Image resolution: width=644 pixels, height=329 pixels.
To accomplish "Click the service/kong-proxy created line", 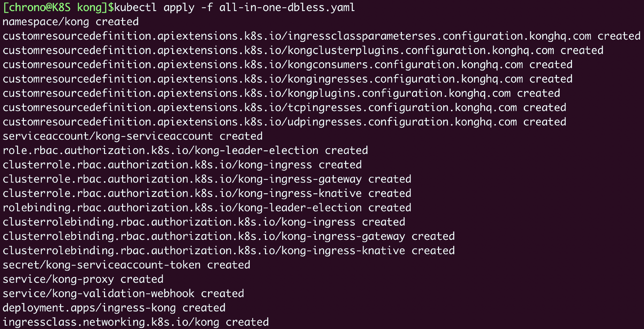I will pyautogui.click(x=83, y=279).
